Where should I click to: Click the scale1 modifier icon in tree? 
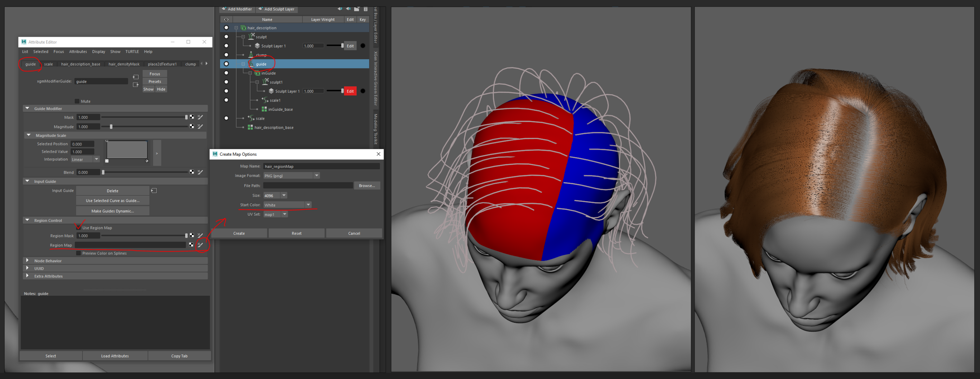click(265, 100)
